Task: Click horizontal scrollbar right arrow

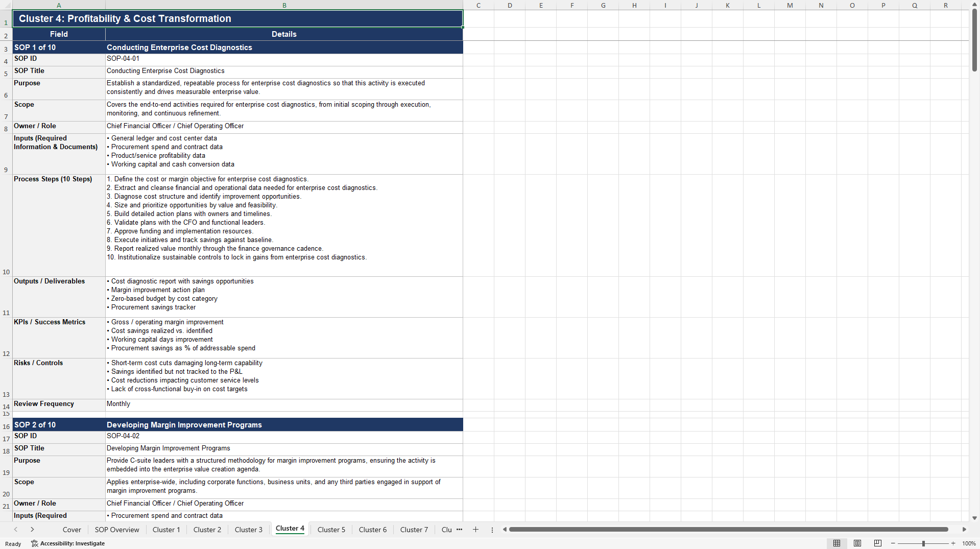Action: click(964, 530)
